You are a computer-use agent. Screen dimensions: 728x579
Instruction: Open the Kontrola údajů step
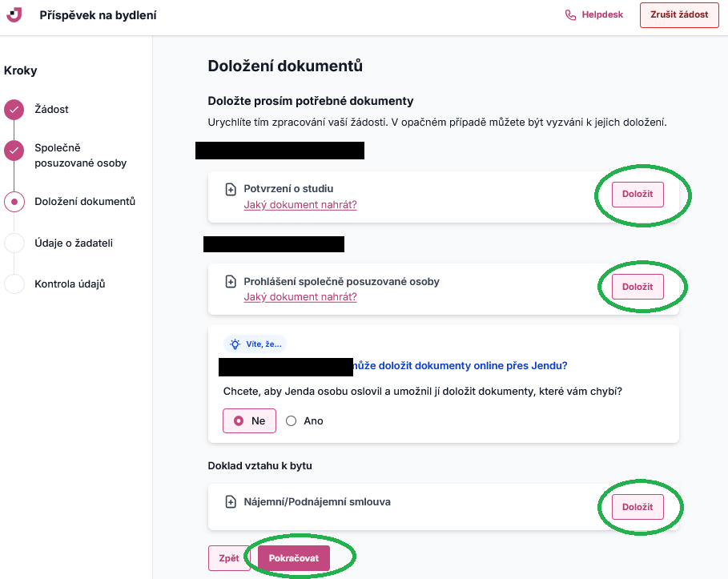click(x=70, y=283)
